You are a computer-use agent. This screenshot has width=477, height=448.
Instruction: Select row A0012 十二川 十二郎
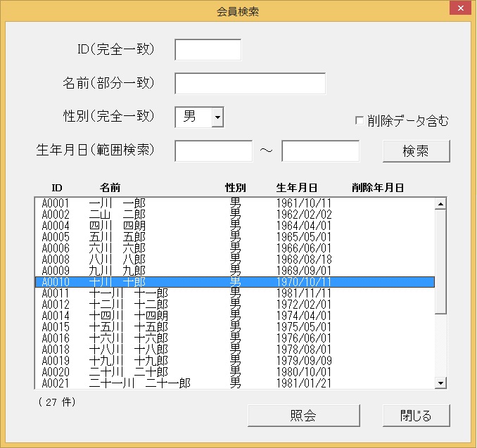[x=235, y=305]
